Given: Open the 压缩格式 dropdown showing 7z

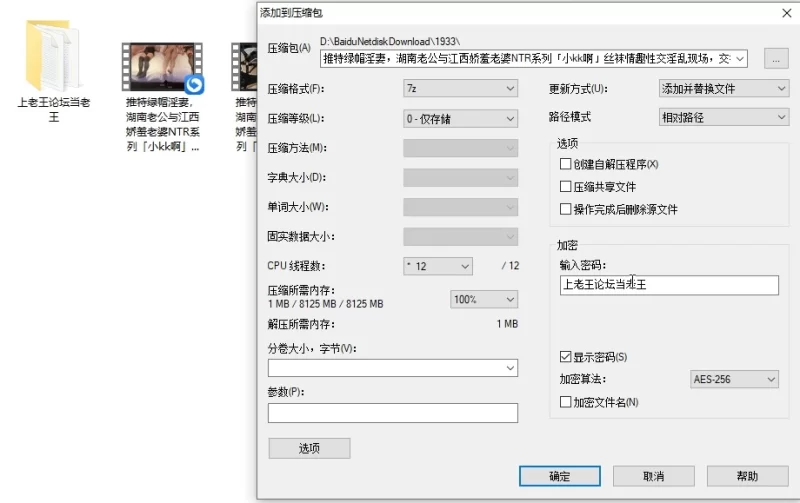Looking at the screenshot, I should 460,89.
